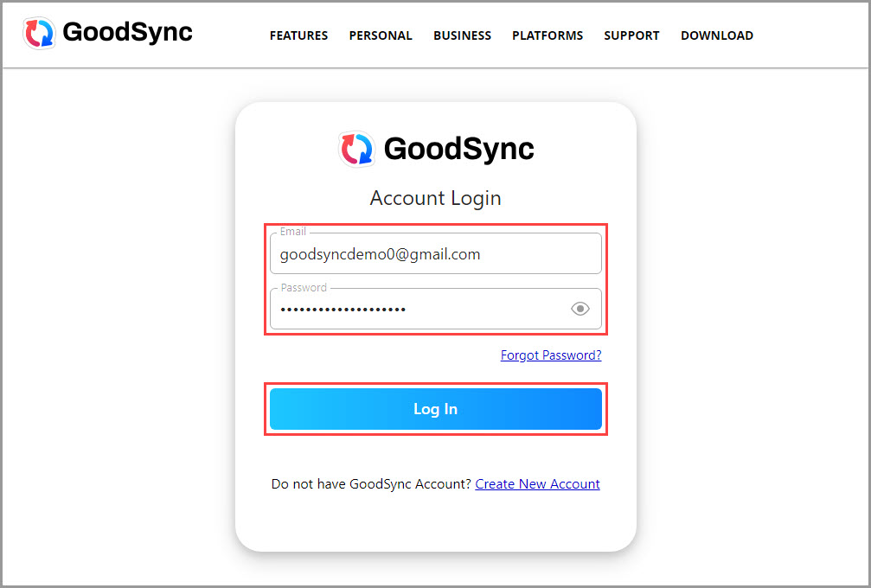
Task: Open the PLATFORMS menu
Action: click(548, 35)
